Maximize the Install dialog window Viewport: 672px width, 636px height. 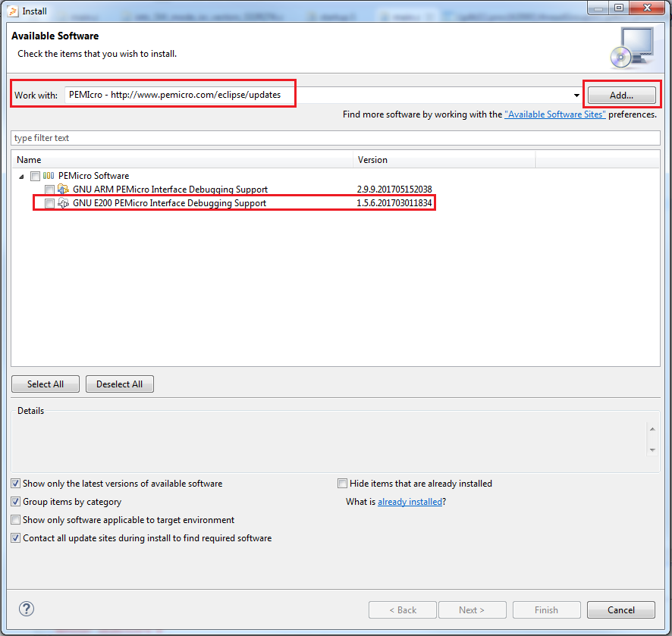619,8
